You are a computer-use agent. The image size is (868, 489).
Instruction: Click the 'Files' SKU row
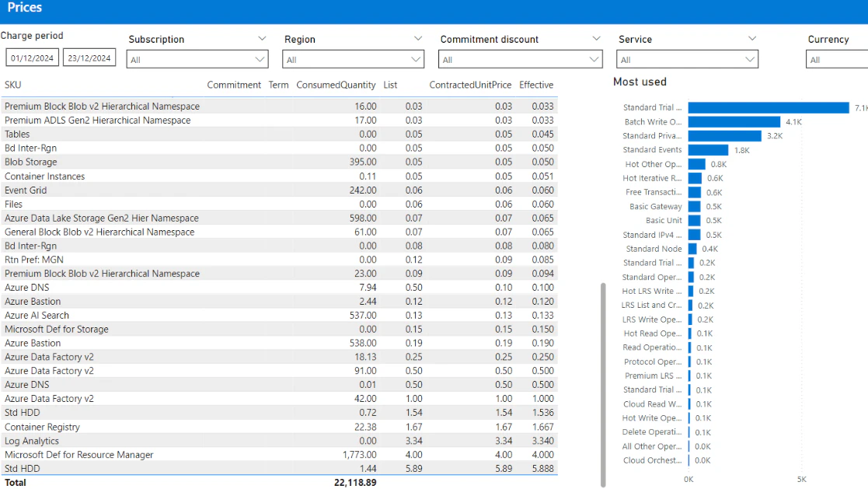[x=279, y=204]
